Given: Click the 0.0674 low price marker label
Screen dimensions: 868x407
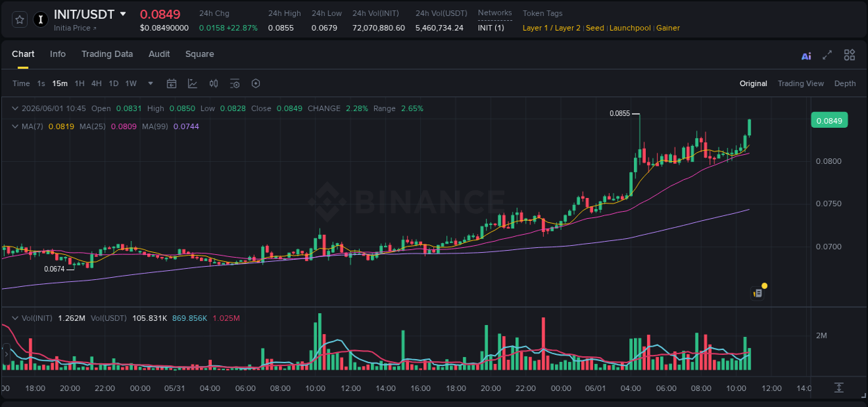Looking at the screenshot, I should [x=54, y=269].
